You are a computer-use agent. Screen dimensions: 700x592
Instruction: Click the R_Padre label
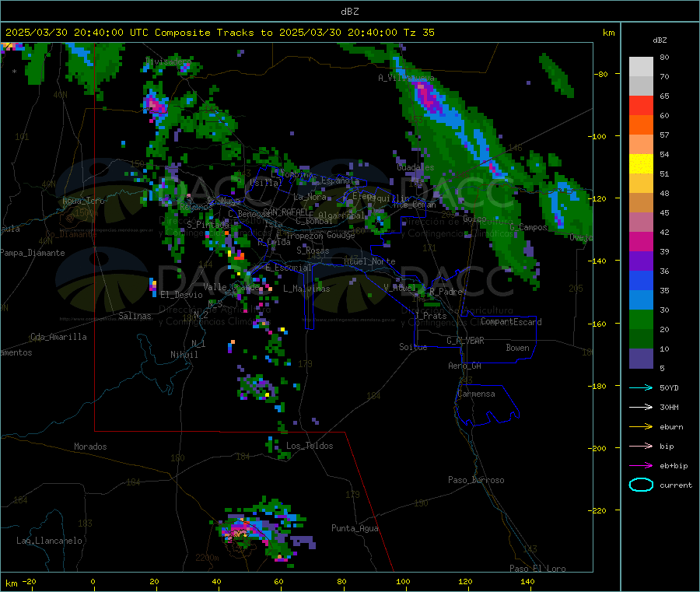pos(446,292)
